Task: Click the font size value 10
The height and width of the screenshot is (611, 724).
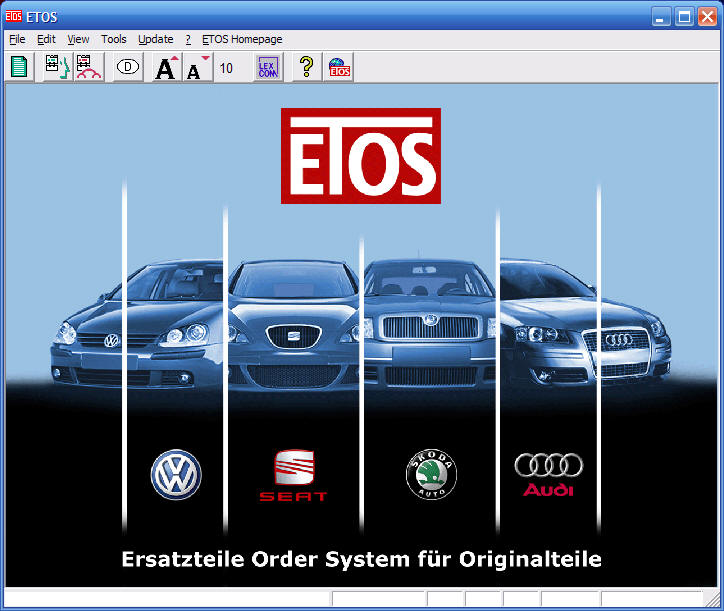Action: pyautogui.click(x=226, y=68)
